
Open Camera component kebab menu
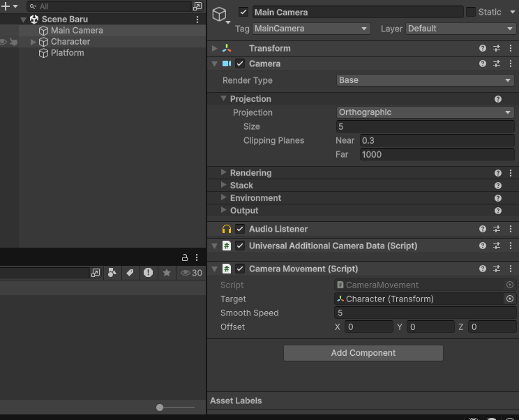511,63
